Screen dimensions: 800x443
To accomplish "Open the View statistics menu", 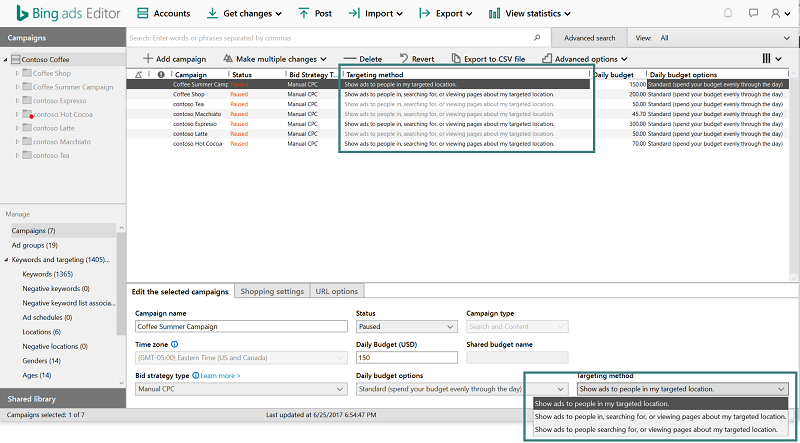I will (x=530, y=14).
